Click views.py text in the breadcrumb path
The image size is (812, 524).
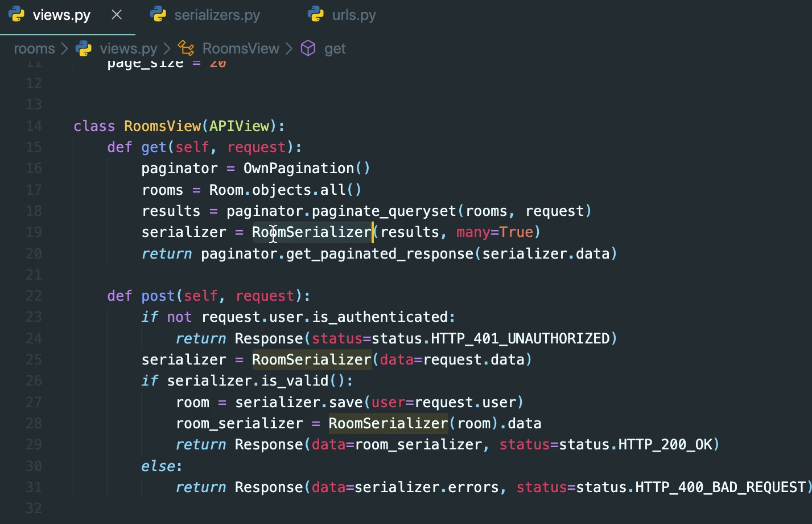point(128,48)
